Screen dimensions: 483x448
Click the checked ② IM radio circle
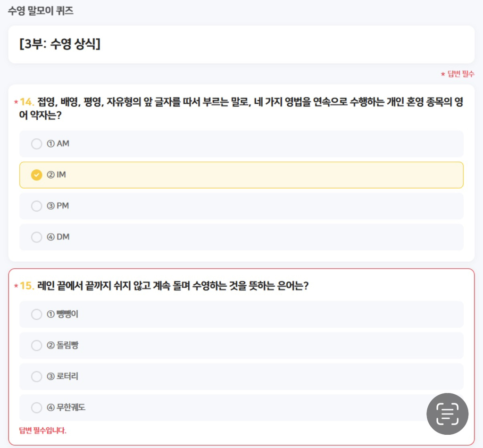(36, 175)
